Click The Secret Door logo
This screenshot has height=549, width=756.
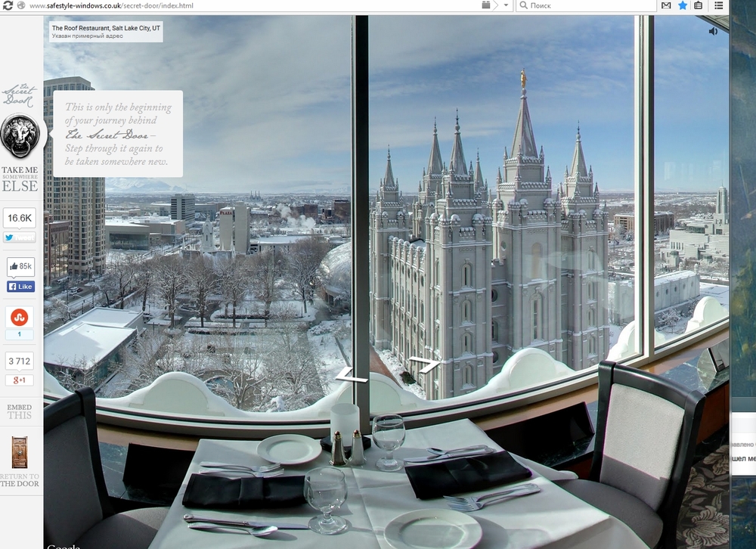click(x=19, y=95)
